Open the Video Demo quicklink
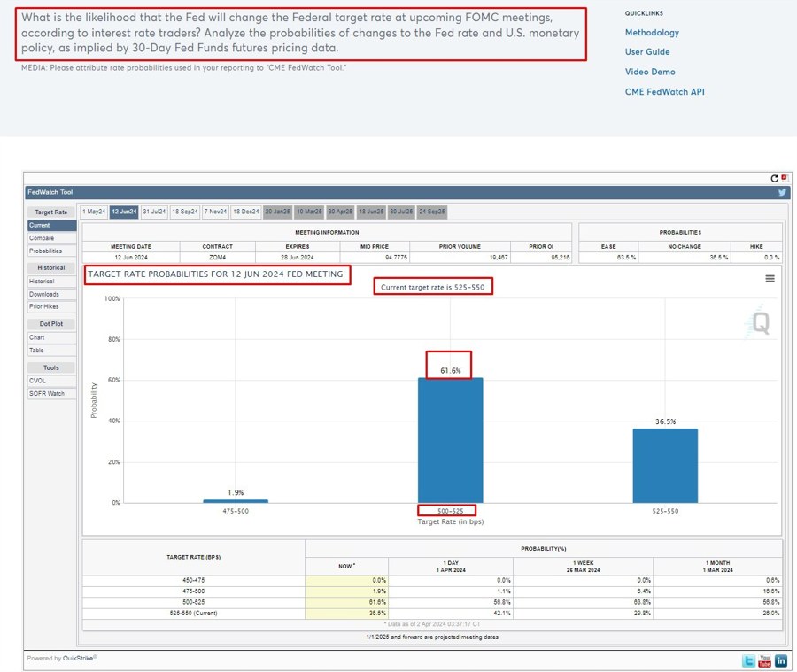Image resolution: width=797 pixels, height=672 pixels. coord(650,72)
